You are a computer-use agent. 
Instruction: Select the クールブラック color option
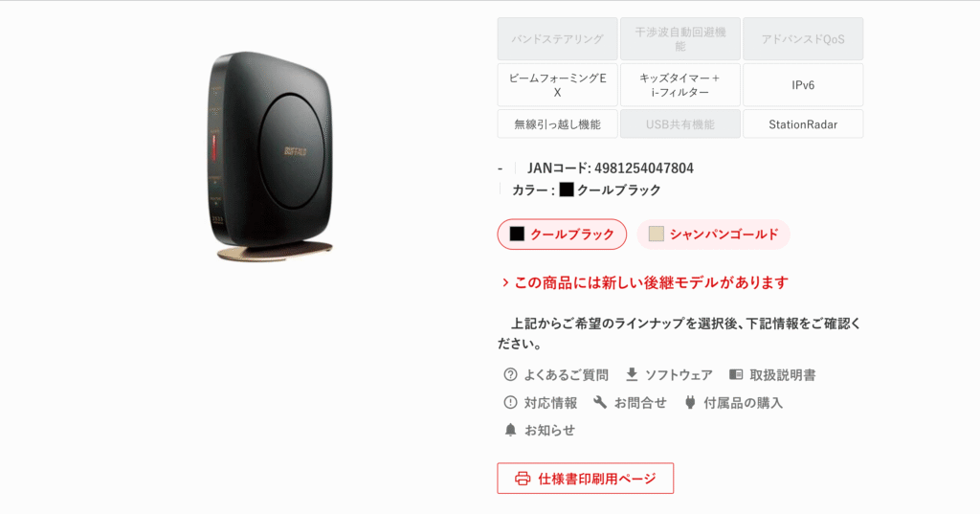tap(562, 234)
